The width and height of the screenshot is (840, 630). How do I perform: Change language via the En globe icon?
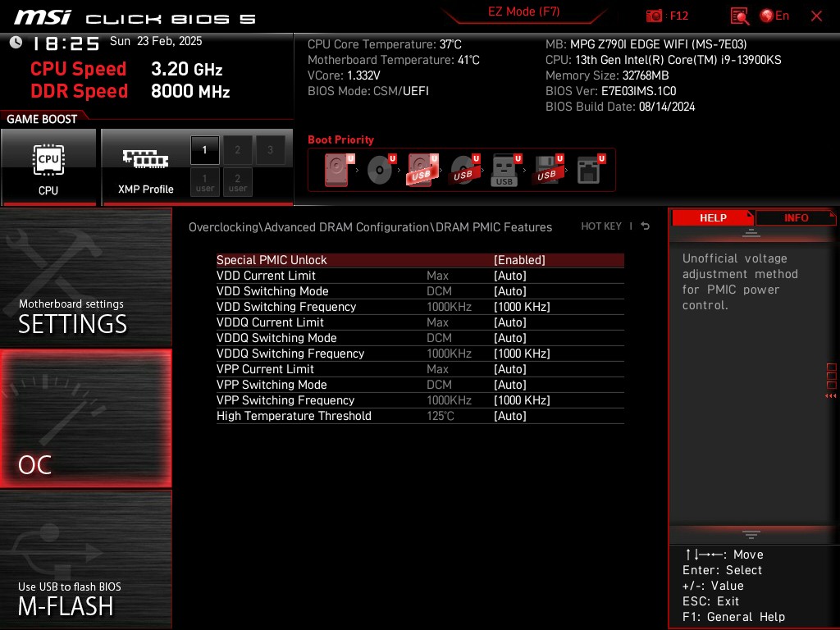(x=774, y=16)
